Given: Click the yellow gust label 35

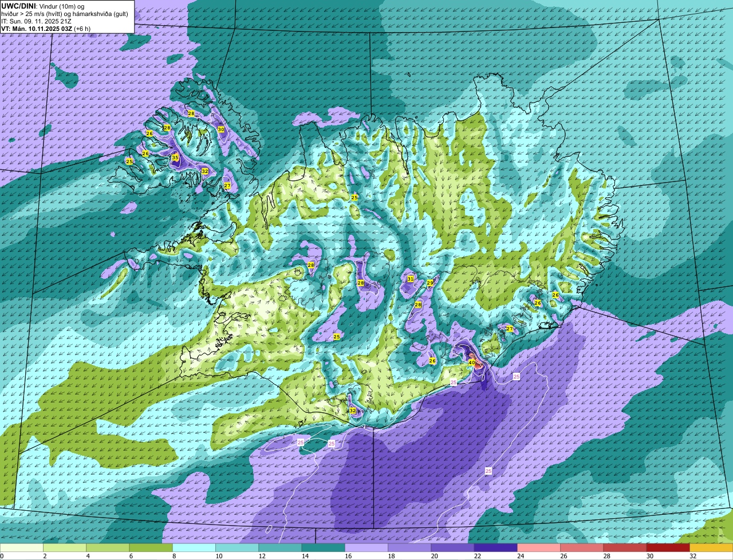Looking at the screenshot, I should [175, 157].
